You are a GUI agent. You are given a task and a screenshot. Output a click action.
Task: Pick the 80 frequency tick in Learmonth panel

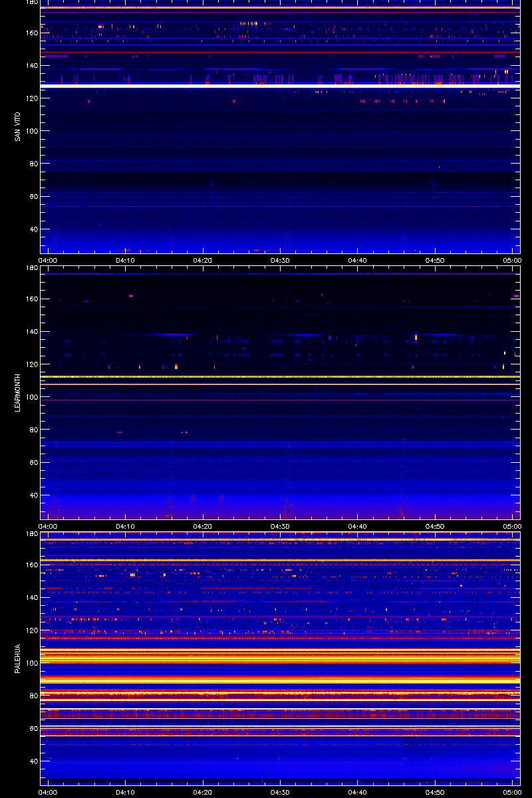coord(35,430)
